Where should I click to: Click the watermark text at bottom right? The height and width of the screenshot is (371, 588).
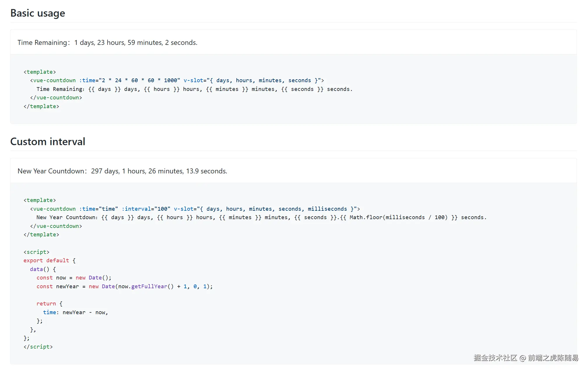(526, 358)
